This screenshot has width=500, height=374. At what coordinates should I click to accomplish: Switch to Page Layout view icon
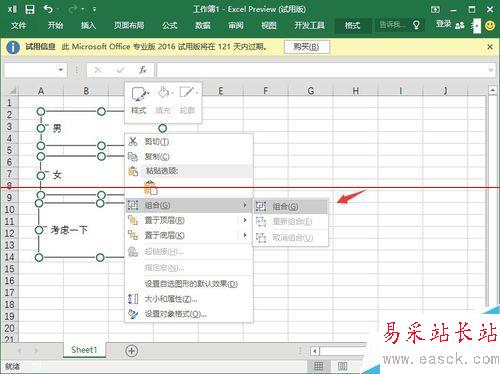point(342,366)
